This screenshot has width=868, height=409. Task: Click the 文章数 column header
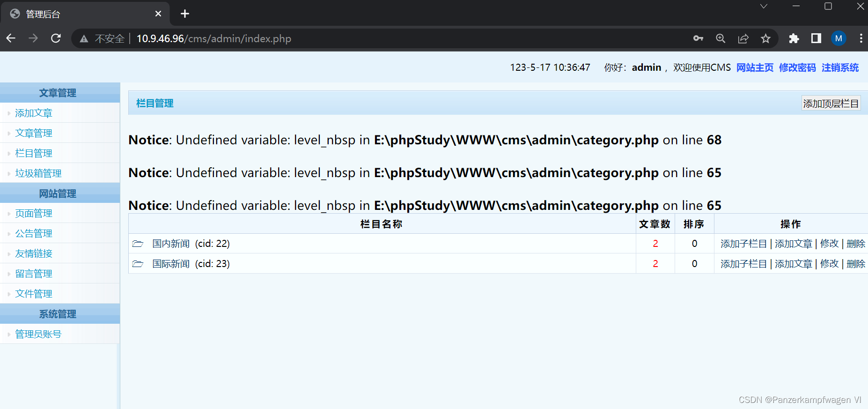pos(655,224)
